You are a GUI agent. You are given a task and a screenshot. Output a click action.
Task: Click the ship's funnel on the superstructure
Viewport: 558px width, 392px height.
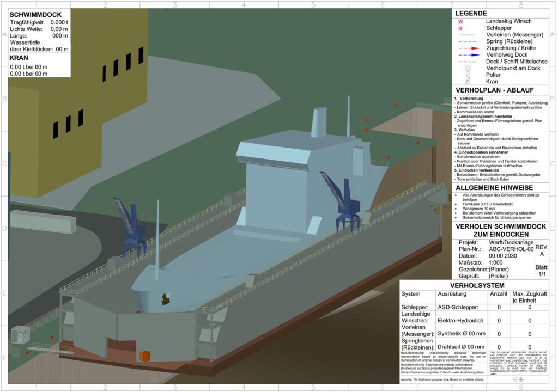318,122
